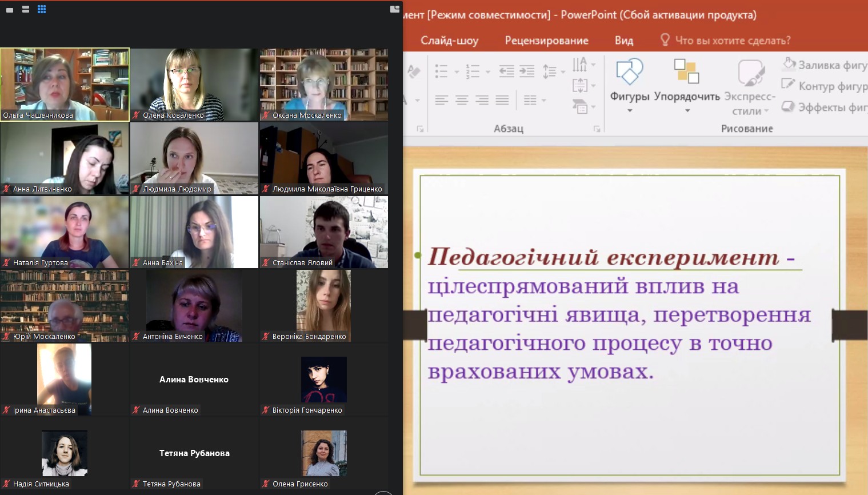Center-align the paragraph text

[x=462, y=101]
